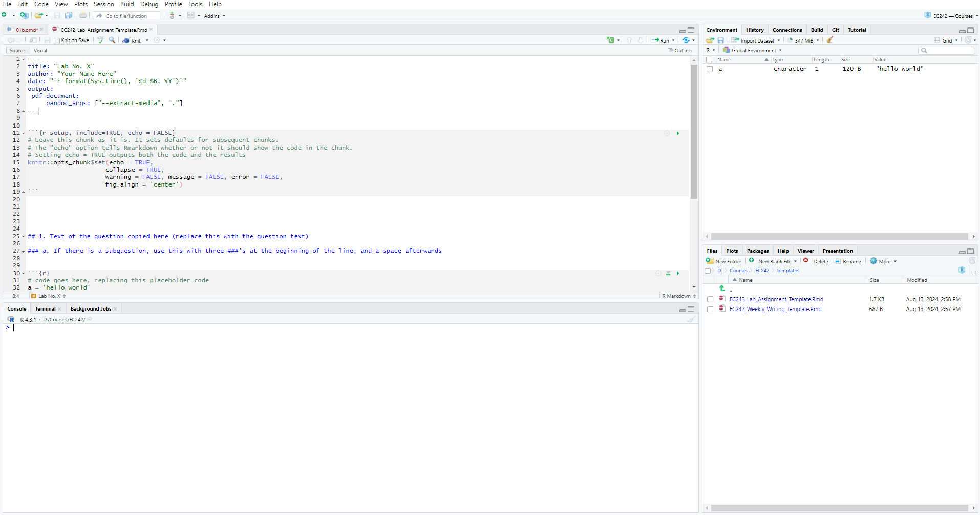Click the New Folder button
Image resolution: width=980 pixels, height=515 pixels.
click(723, 261)
